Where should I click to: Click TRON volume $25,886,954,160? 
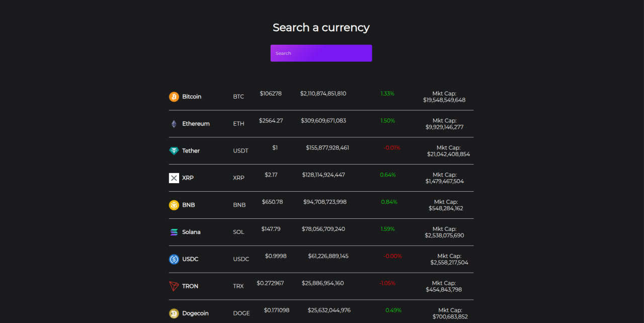(323, 283)
